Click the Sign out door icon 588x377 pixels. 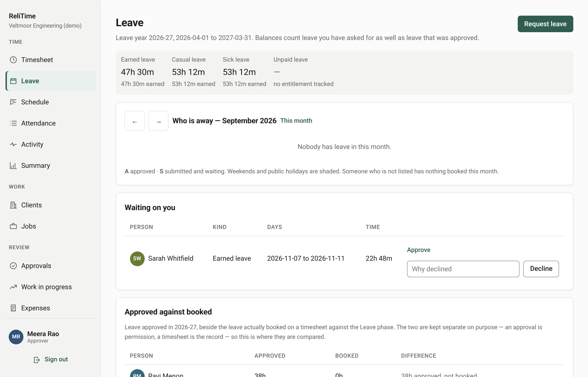37,360
